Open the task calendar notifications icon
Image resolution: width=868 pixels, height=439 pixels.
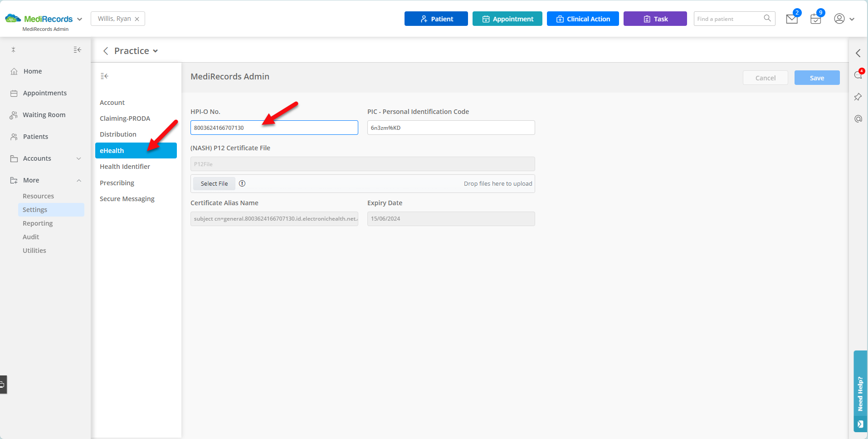(816, 19)
